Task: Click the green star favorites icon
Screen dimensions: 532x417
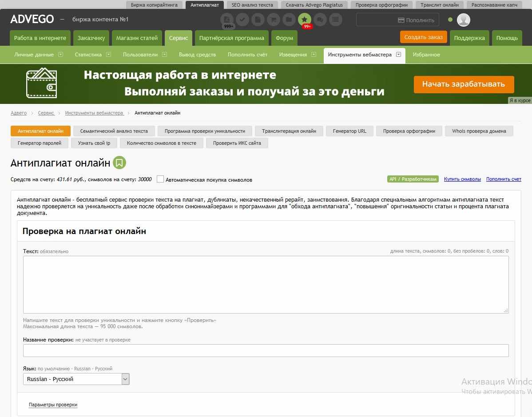Action: click(304, 20)
